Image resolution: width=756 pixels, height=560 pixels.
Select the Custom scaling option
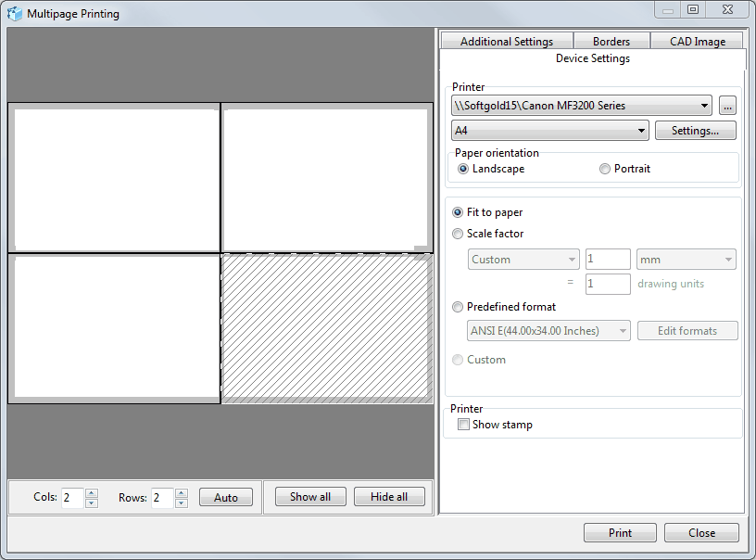[457, 360]
